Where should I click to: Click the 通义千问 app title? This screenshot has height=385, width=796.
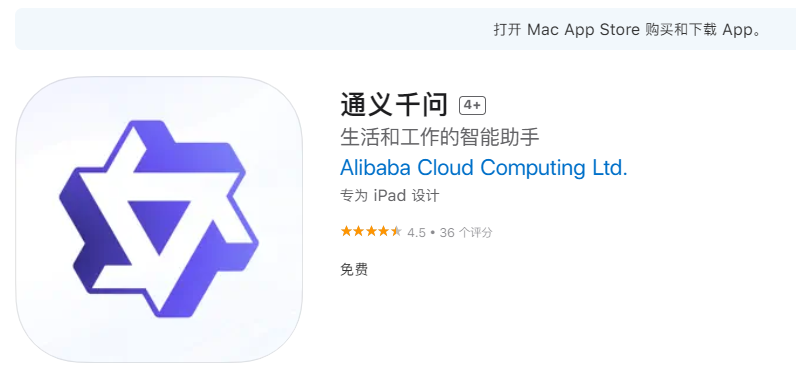(x=394, y=106)
